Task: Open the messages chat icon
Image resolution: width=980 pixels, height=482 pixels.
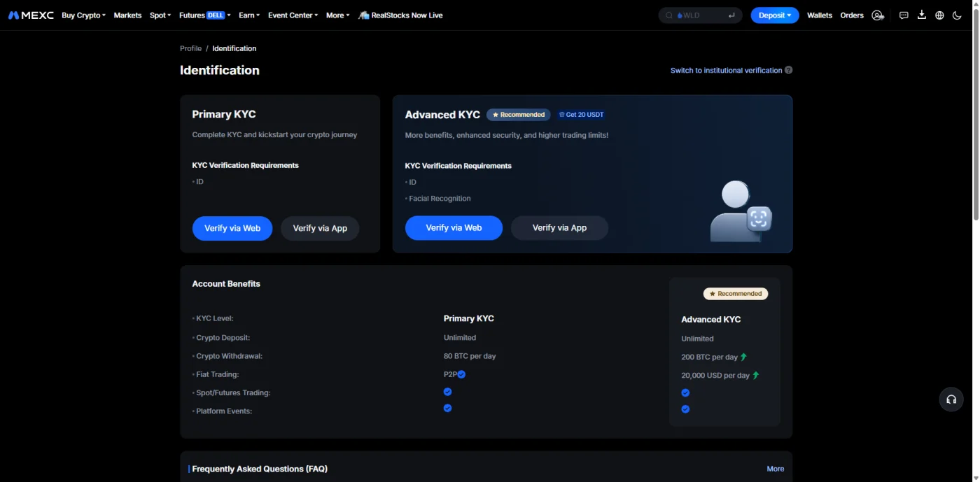Action: tap(904, 15)
